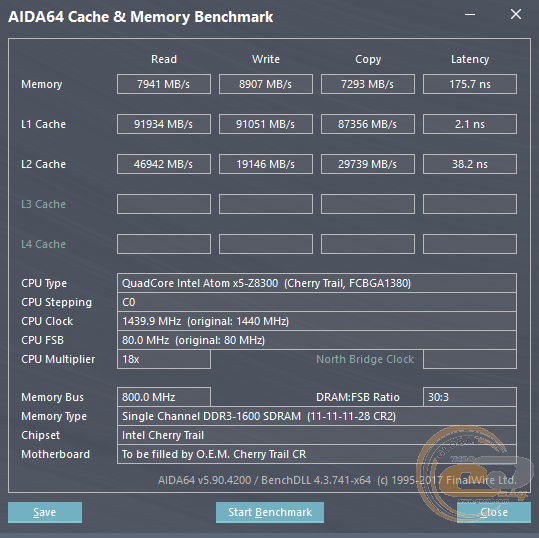This screenshot has width=539, height=538.
Task: Select the L1 Cache Read value 91934 MB/s
Action: coord(164,124)
